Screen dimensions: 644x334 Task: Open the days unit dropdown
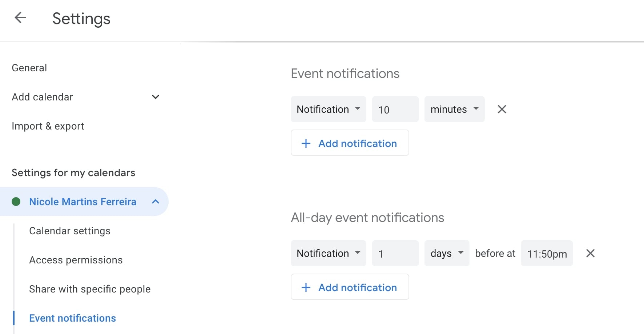447,253
